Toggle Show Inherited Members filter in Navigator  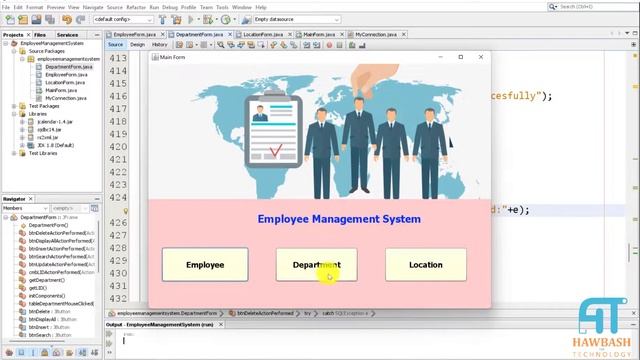[9, 353]
